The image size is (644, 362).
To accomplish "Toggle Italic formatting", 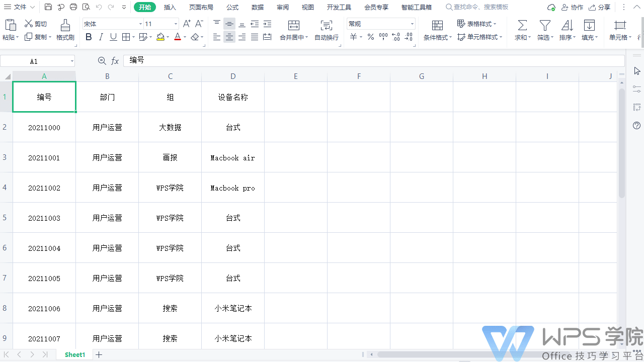I will click(x=101, y=37).
